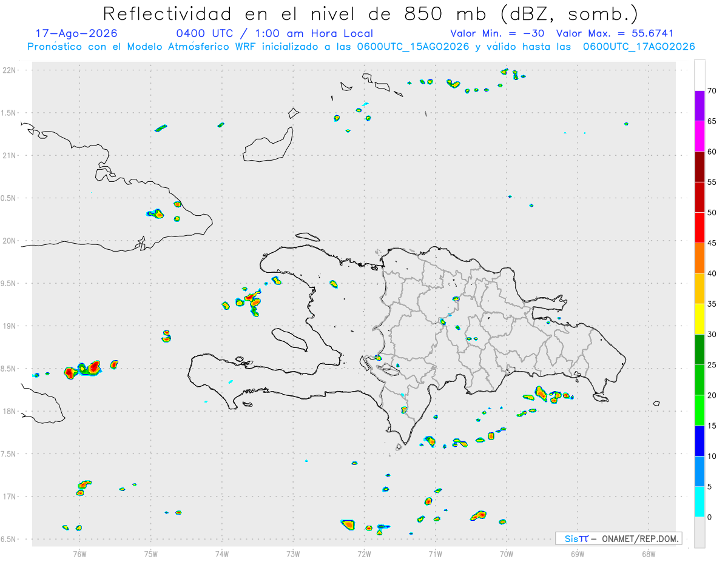This screenshot has height=562, width=728.
Task: Click the time '0400 UTC / 1:00 am Hora Local'
Action: pyautogui.click(x=275, y=33)
